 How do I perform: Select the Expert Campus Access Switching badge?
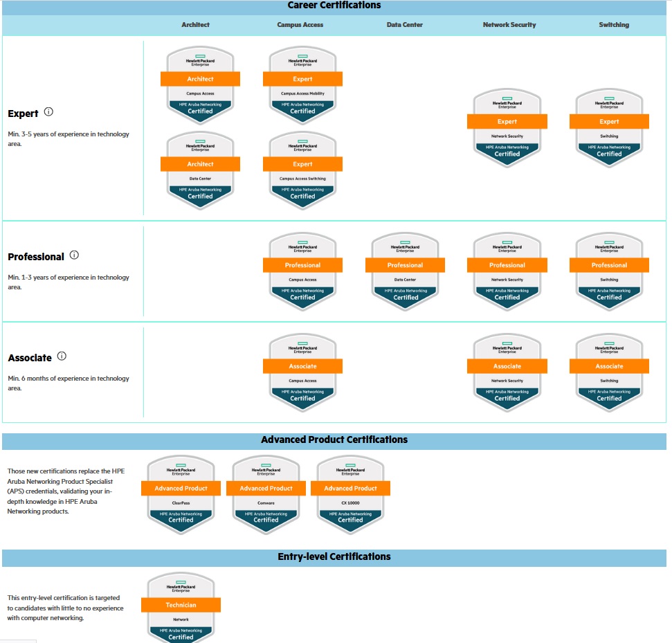(302, 170)
